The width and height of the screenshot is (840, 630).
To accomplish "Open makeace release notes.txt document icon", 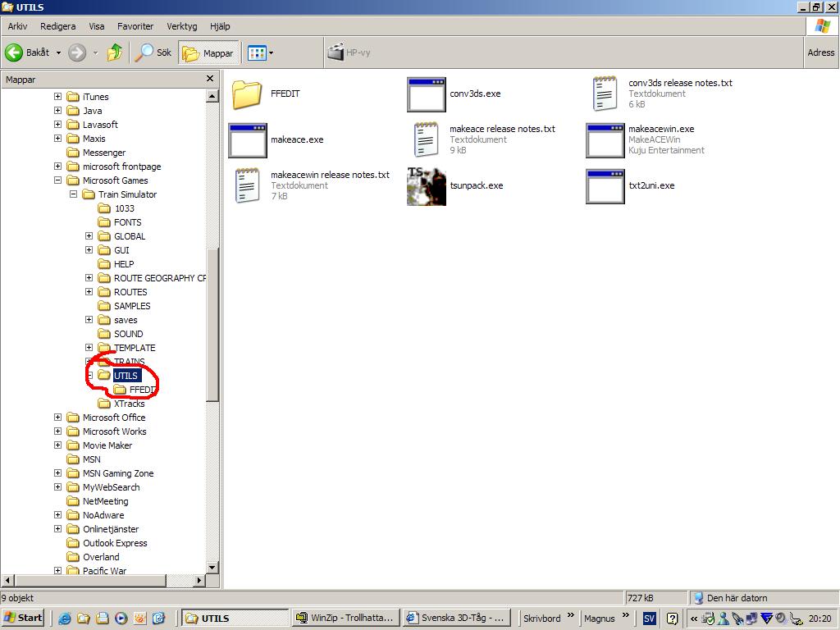I will pyautogui.click(x=427, y=140).
